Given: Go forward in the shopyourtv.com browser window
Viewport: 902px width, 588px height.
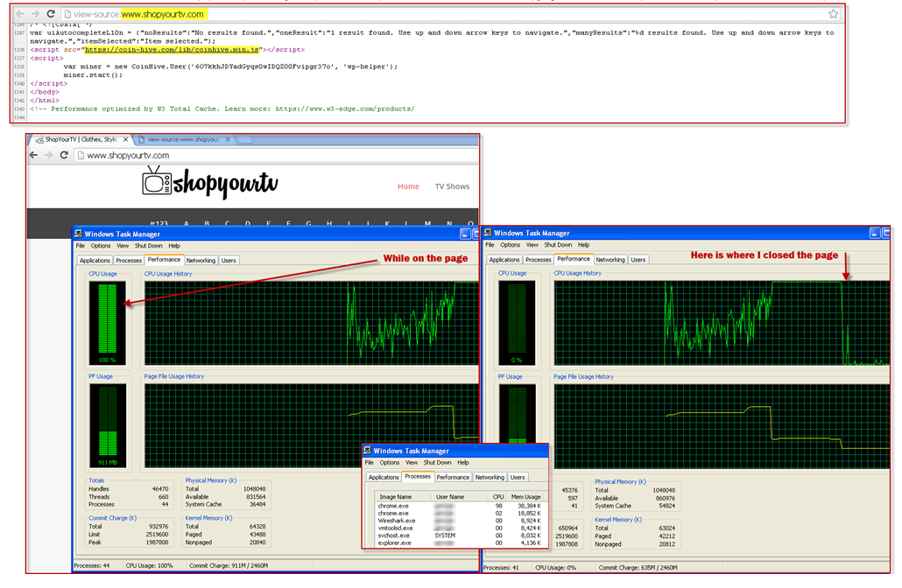Looking at the screenshot, I should [49, 155].
